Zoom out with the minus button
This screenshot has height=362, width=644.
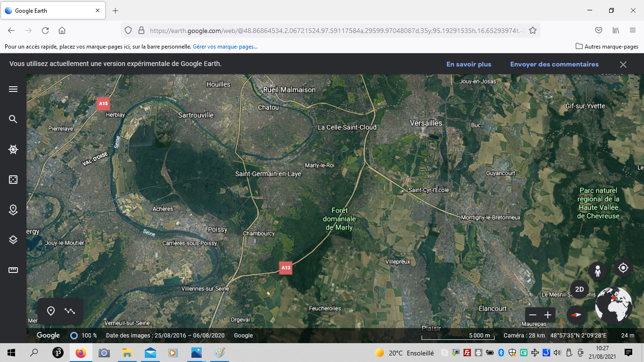click(533, 315)
